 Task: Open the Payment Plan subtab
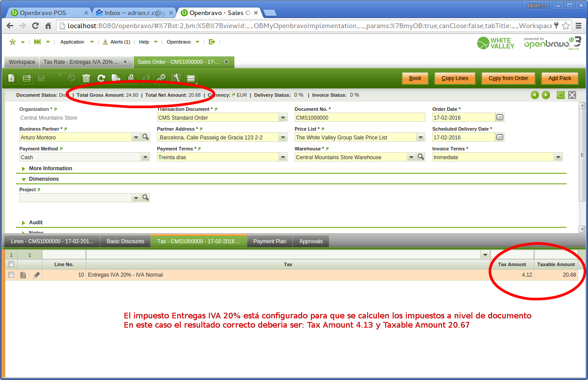270,241
